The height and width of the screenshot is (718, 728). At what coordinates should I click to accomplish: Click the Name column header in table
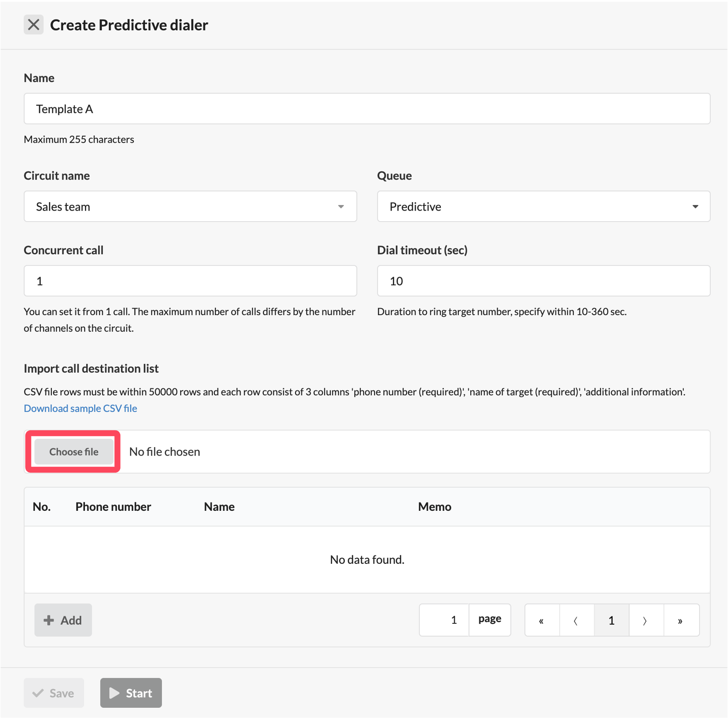coord(219,507)
